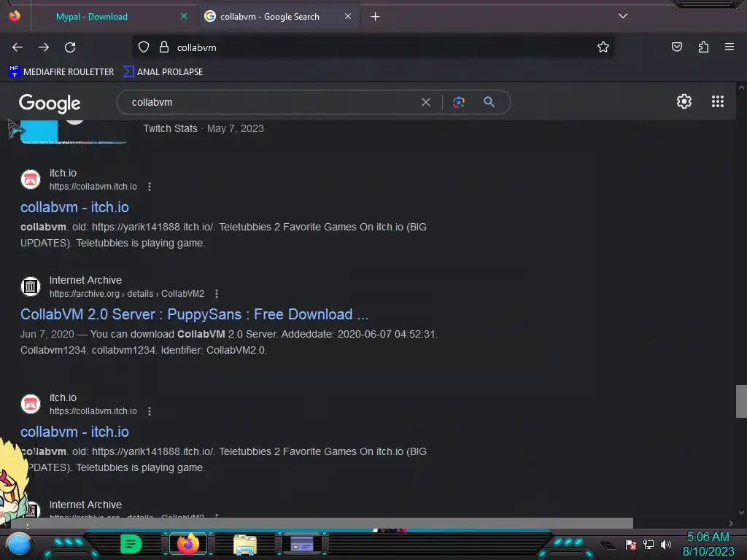Image resolution: width=747 pixels, height=560 pixels.
Task: Open the green notes taskbar app
Action: click(131, 544)
